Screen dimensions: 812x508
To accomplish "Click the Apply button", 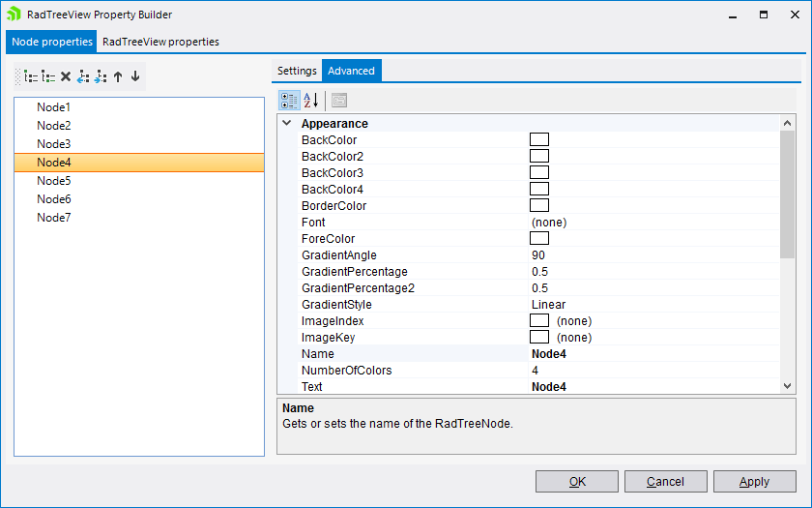I will tap(755, 482).
